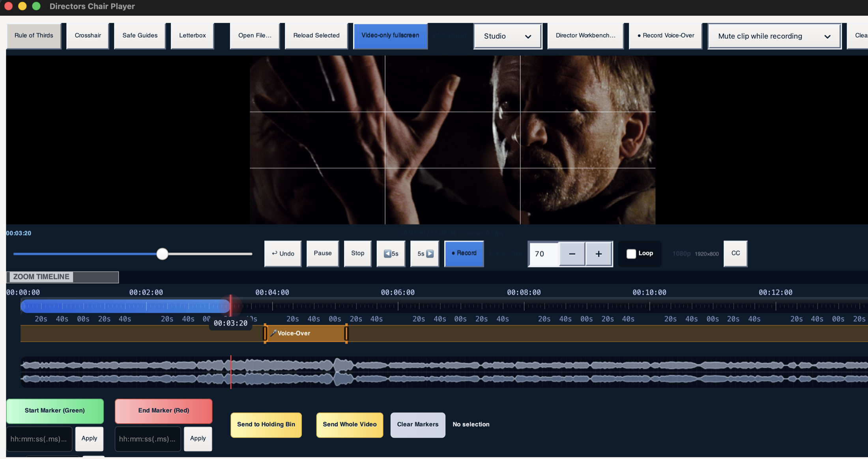Click the 1920×800 resolution label

tap(707, 254)
